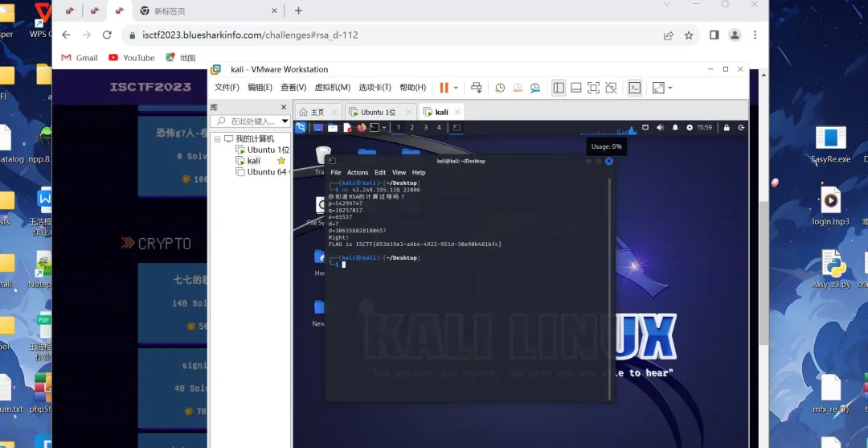Toggle the favorite star beside kali
The image size is (868, 448).
(281, 161)
